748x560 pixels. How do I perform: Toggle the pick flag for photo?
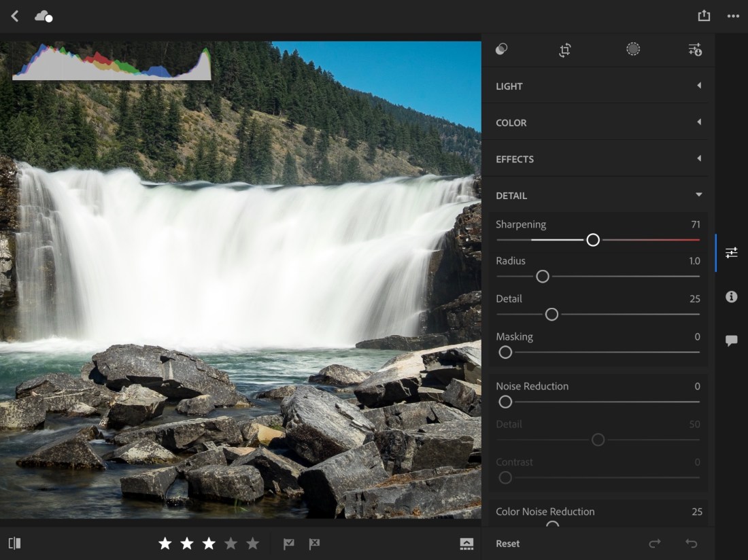point(289,544)
